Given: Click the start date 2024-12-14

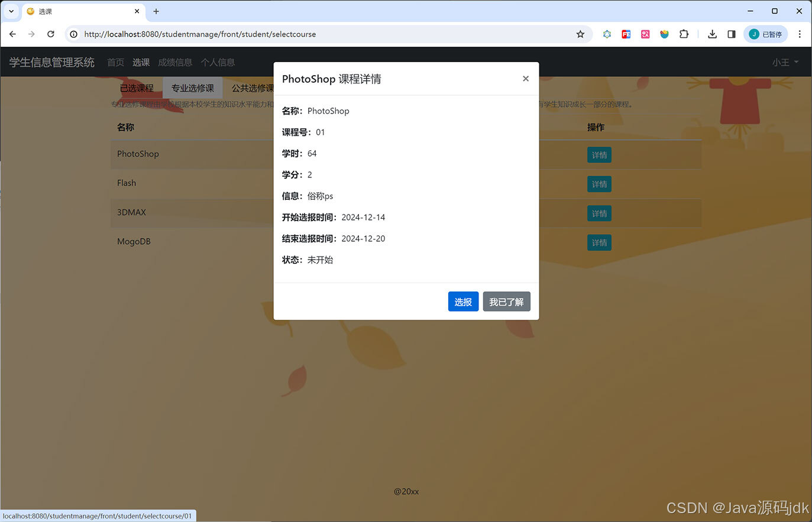Looking at the screenshot, I should (x=363, y=217).
